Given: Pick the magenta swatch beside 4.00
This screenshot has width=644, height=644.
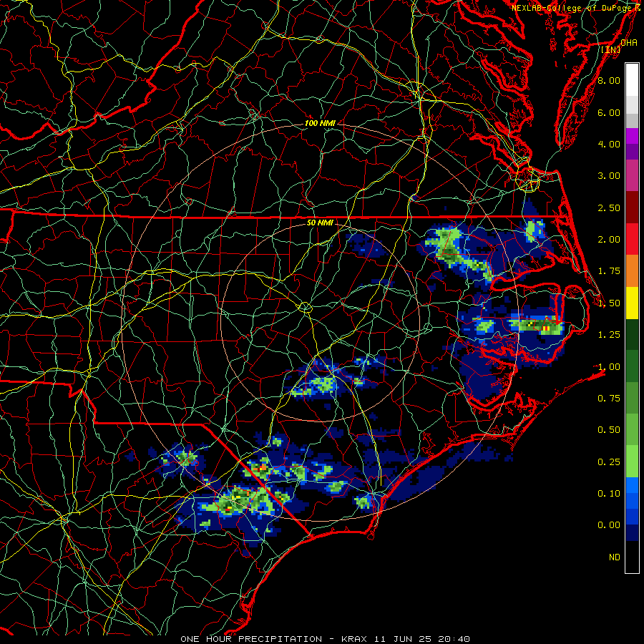Looking at the screenshot, I should 632,136.
